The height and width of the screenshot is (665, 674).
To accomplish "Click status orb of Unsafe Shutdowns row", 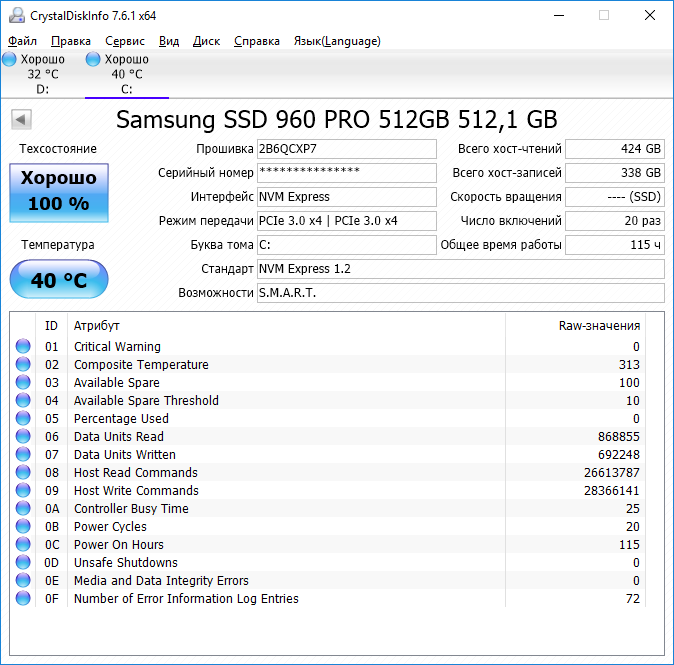I will click(23, 562).
